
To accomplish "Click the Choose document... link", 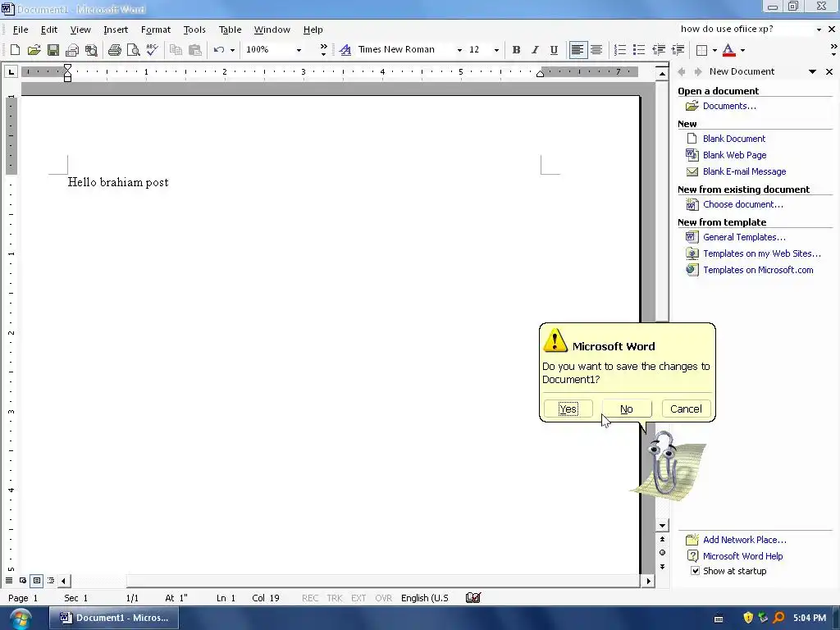I will [742, 204].
